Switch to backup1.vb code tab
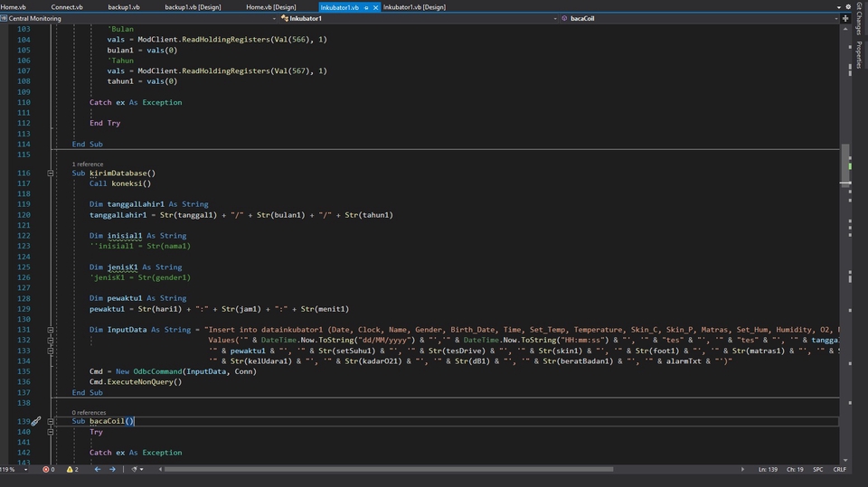 click(124, 7)
